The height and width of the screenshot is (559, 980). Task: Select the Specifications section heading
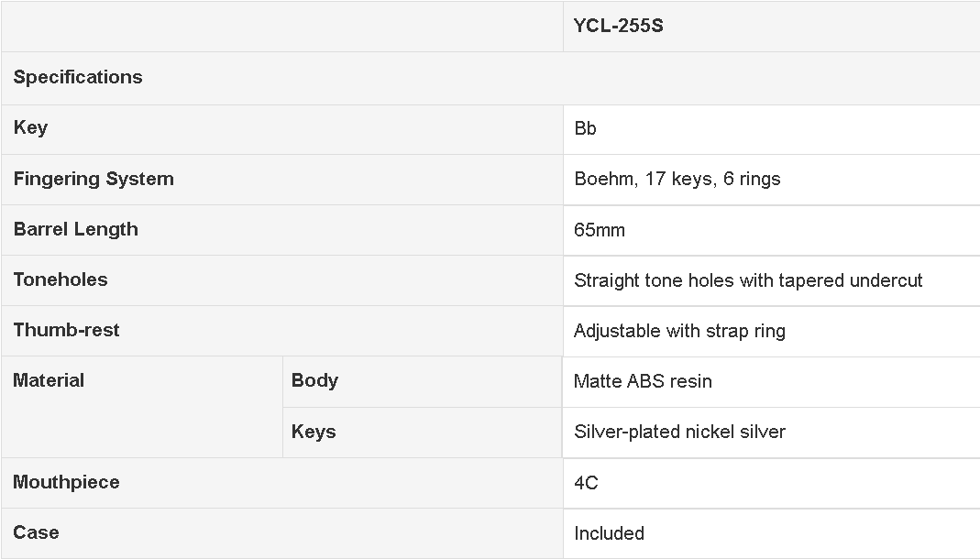point(78,78)
